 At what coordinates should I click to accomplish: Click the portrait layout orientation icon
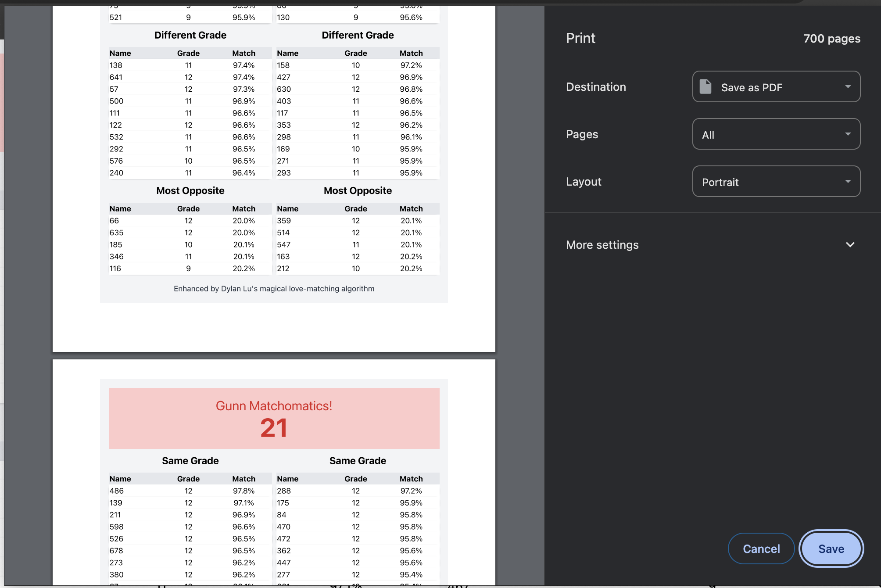[x=776, y=182]
